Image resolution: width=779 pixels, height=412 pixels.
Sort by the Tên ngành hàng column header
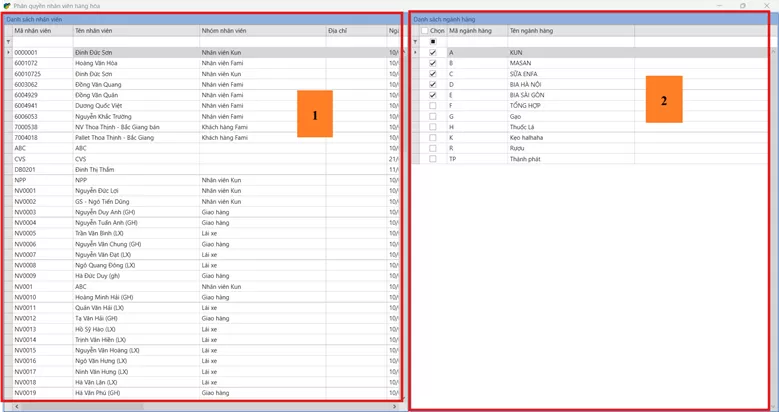point(571,31)
